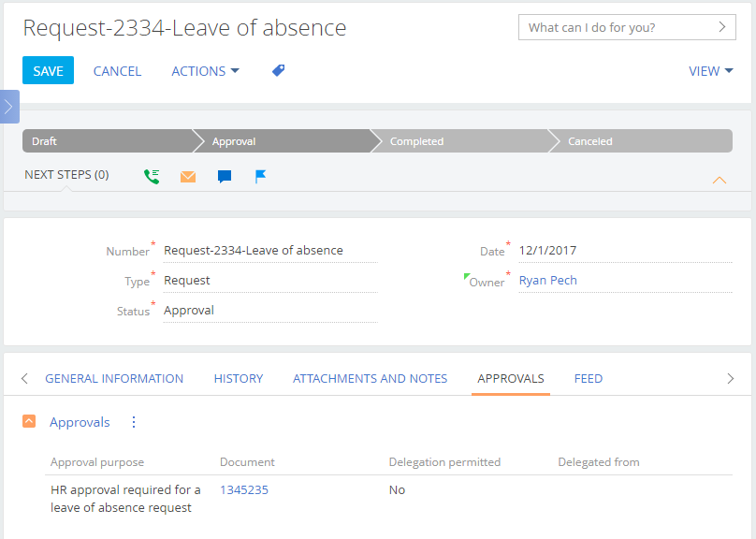The height and width of the screenshot is (539, 756).
Task: Select the HR approval required row text
Action: coord(125,499)
